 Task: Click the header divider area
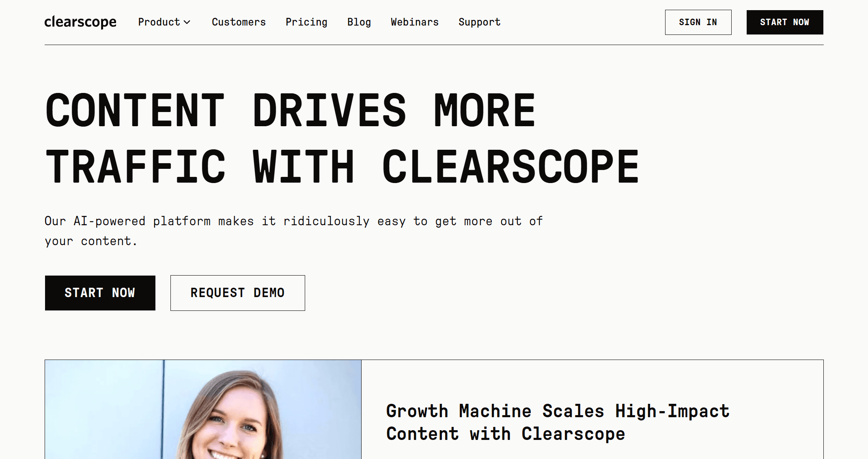pyautogui.click(x=434, y=44)
